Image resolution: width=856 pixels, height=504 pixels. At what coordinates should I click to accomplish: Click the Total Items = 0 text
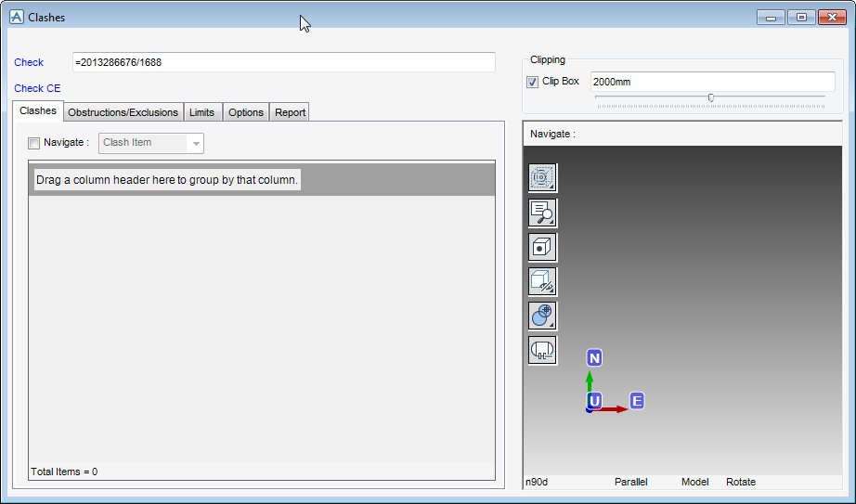pos(64,472)
